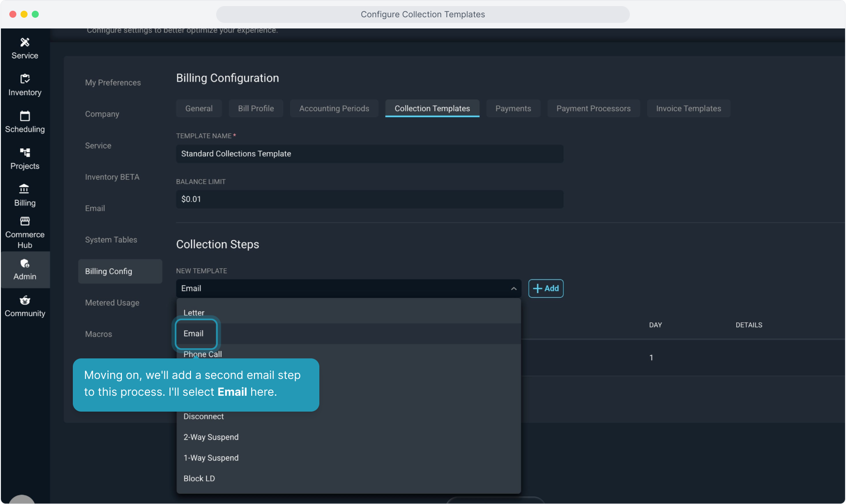Switch to the Accounting Periods tab

tap(334, 109)
